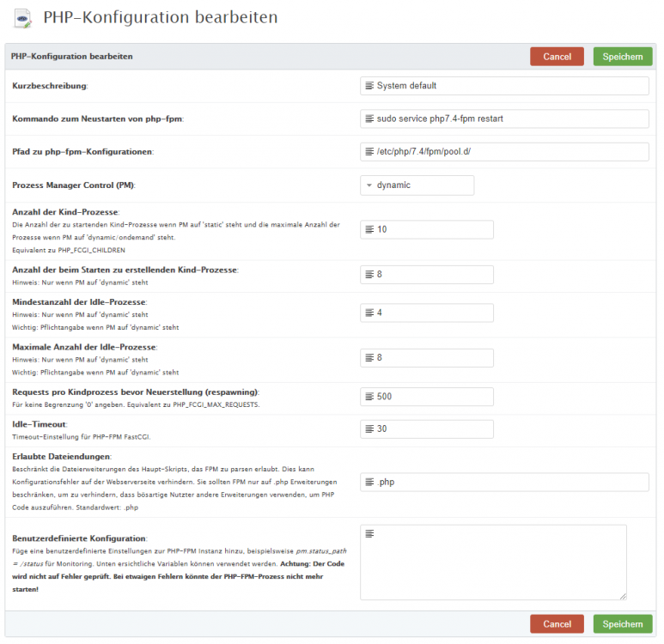This screenshot has width=664, height=644.
Task: Click the top Speichern button
Action: point(622,57)
